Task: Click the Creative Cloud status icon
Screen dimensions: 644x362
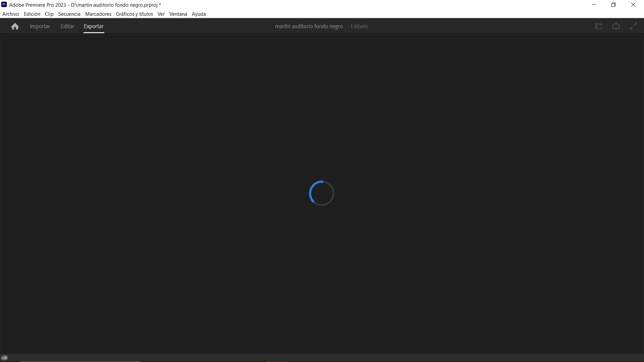Action: click(x=4, y=358)
